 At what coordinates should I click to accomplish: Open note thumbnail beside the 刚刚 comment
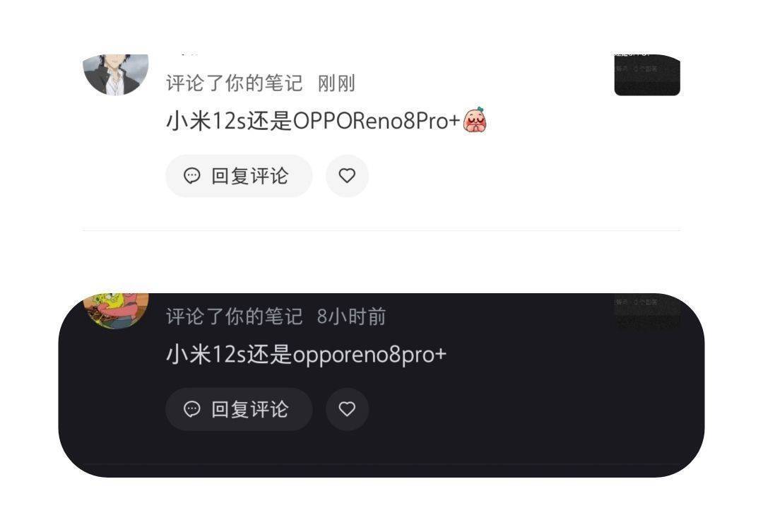click(647, 74)
